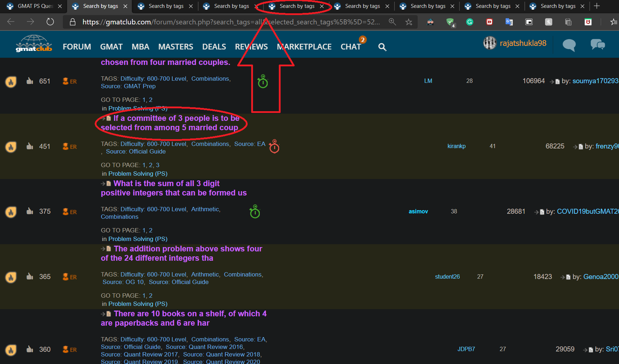Reload the page with the refresh button
This screenshot has height=364, width=619.
(50, 22)
